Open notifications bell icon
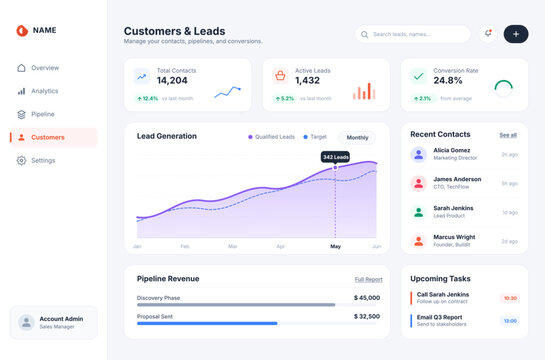545x360 pixels. 488,34
